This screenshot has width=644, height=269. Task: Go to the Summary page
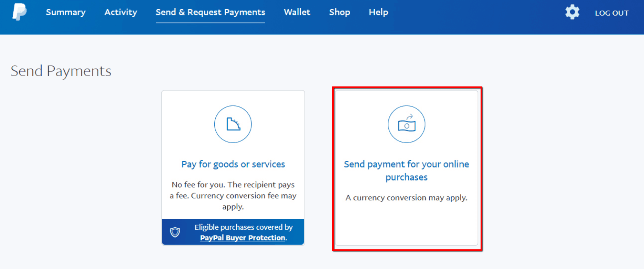coord(66,12)
